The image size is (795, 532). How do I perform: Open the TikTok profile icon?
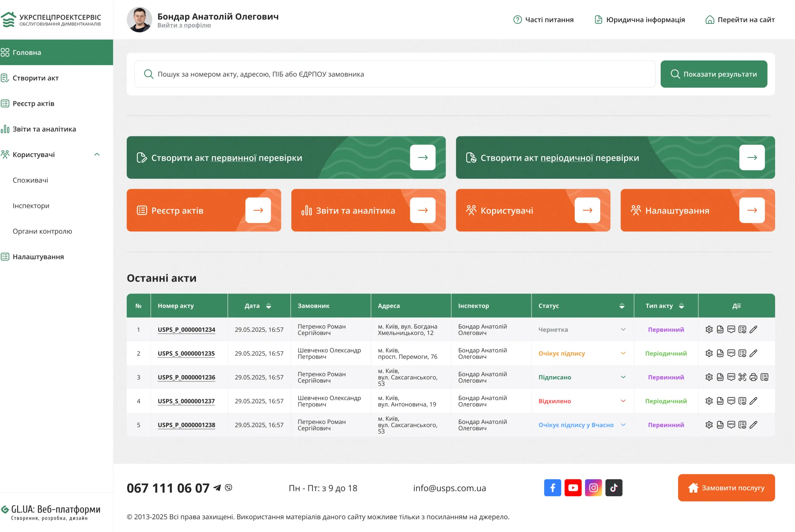pyautogui.click(x=614, y=488)
